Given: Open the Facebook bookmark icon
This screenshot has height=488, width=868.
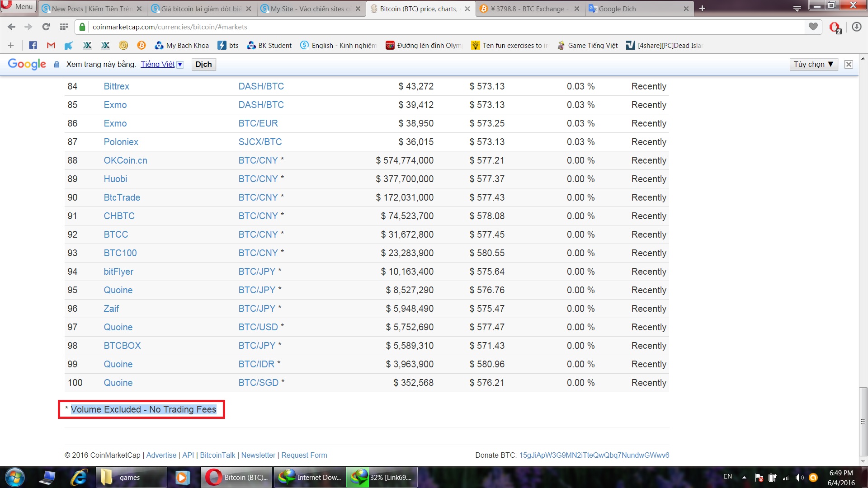Looking at the screenshot, I should tap(33, 45).
